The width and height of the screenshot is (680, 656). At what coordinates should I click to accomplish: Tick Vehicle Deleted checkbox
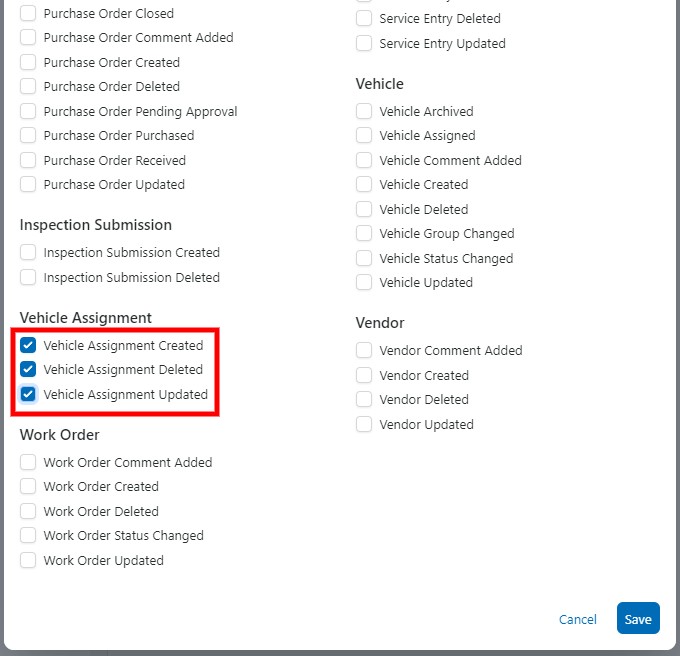364,209
